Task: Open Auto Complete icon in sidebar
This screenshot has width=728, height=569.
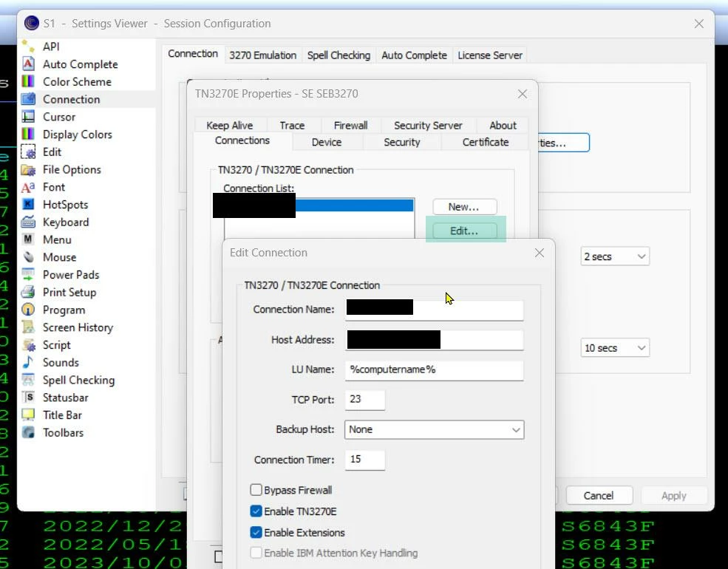Action: (28, 64)
